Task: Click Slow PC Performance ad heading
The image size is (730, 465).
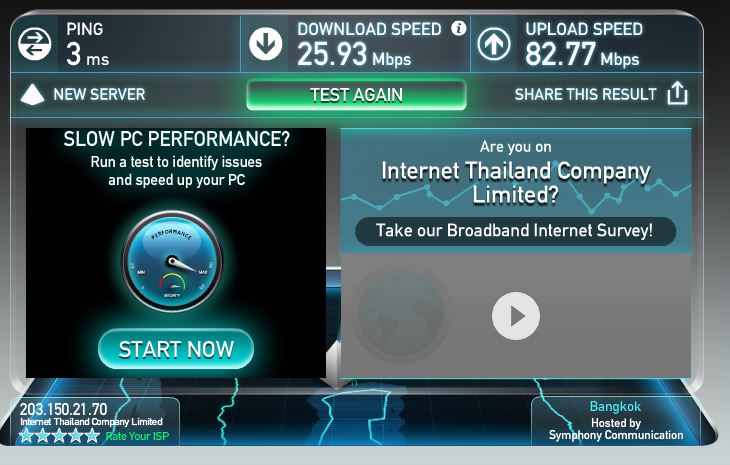Action: click(176, 139)
